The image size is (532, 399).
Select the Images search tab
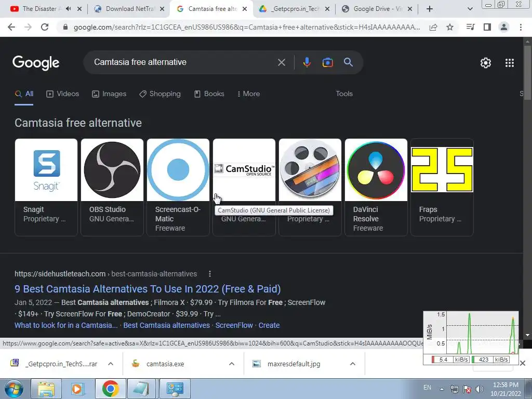(x=109, y=94)
